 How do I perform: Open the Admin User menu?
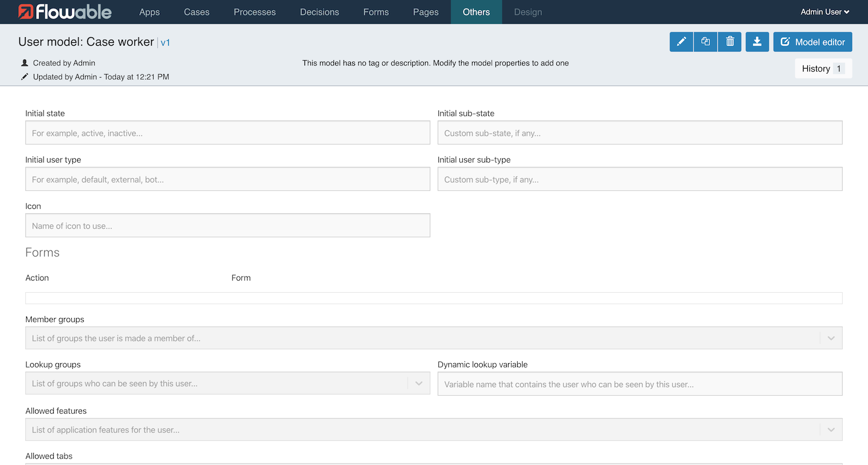click(825, 12)
